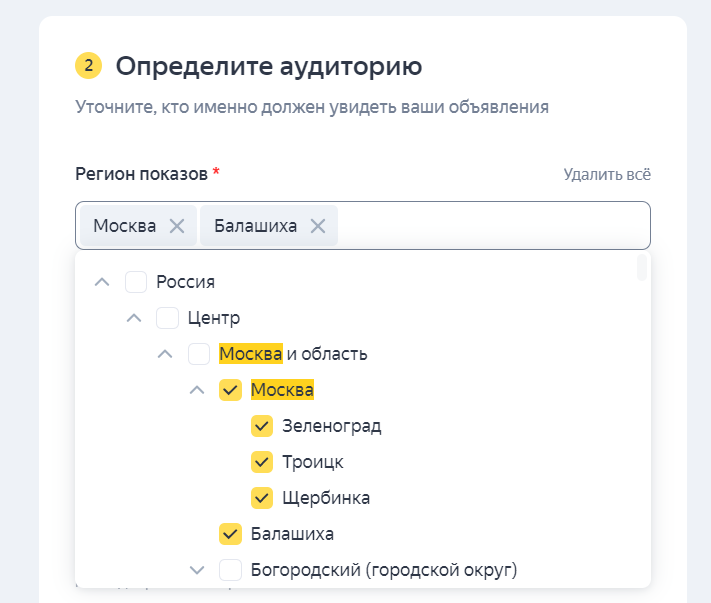
Task: Click inside the region search input field
Action: (x=490, y=226)
